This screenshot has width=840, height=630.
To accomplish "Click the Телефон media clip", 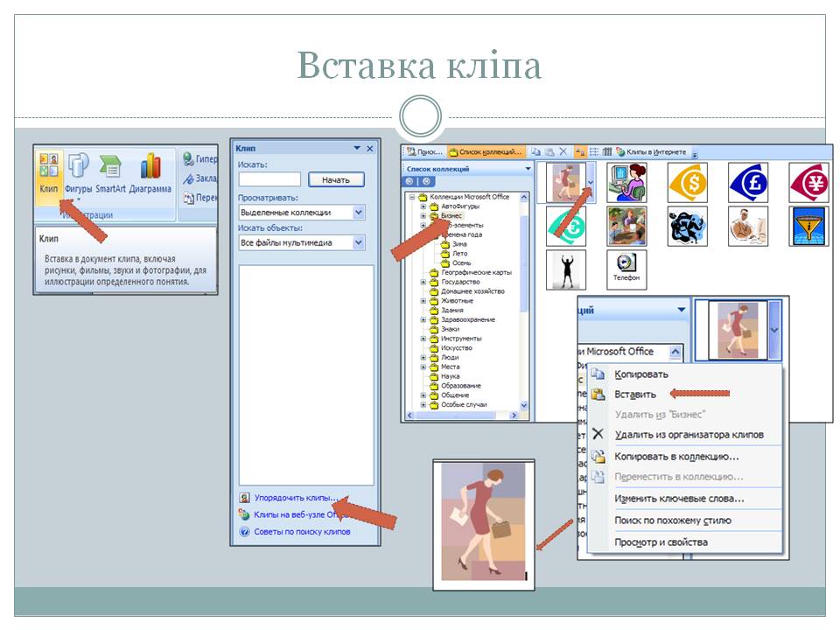I will pos(626,269).
